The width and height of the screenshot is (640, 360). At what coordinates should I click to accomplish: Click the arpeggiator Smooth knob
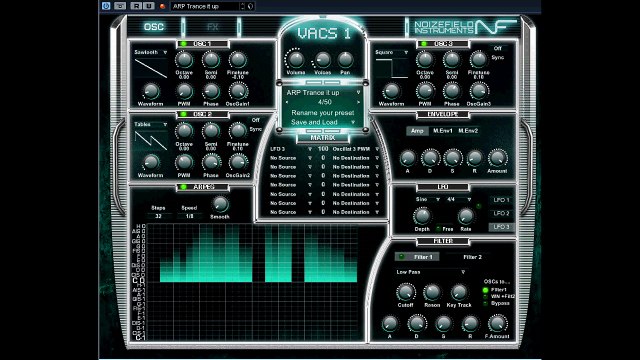220,204
